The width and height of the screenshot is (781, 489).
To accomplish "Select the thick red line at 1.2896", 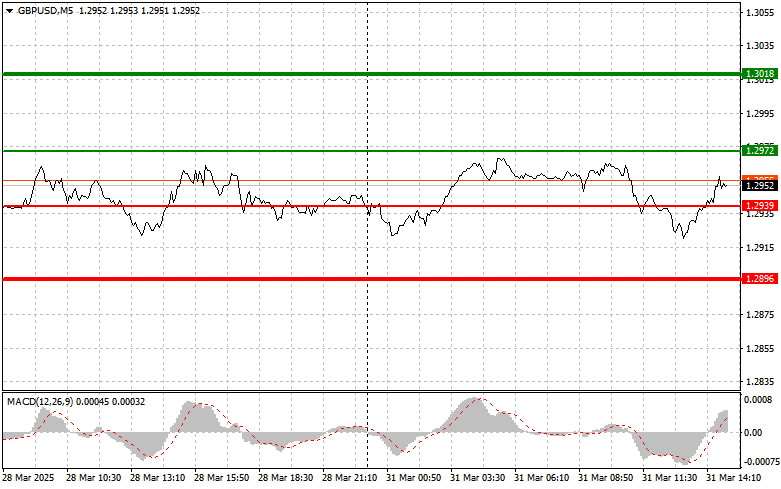I will coord(372,279).
